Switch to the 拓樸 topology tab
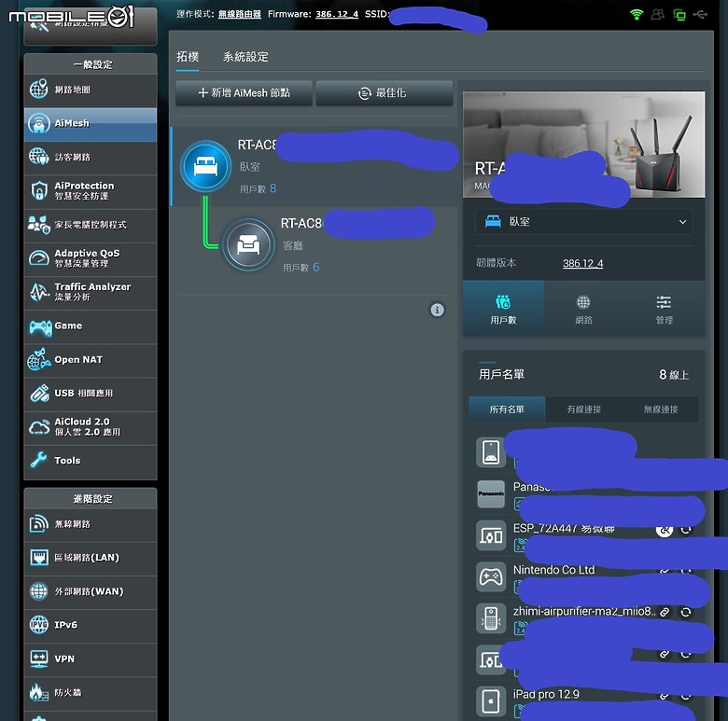The image size is (728, 721). tap(188, 57)
